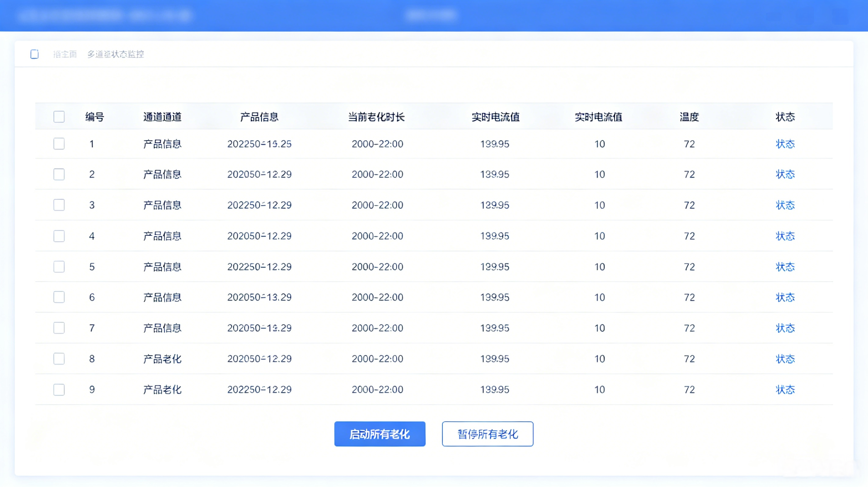Click the 2000-22:00 duration in row 3
This screenshot has width=868, height=487.
point(377,205)
